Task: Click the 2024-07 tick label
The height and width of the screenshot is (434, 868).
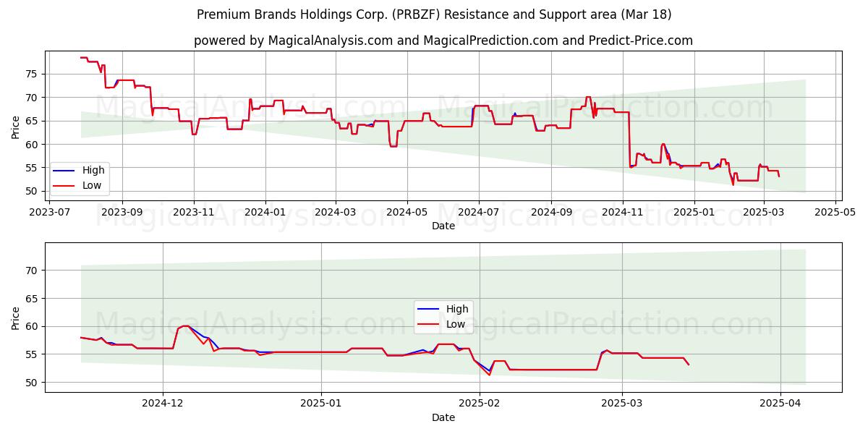Action: tap(478, 212)
